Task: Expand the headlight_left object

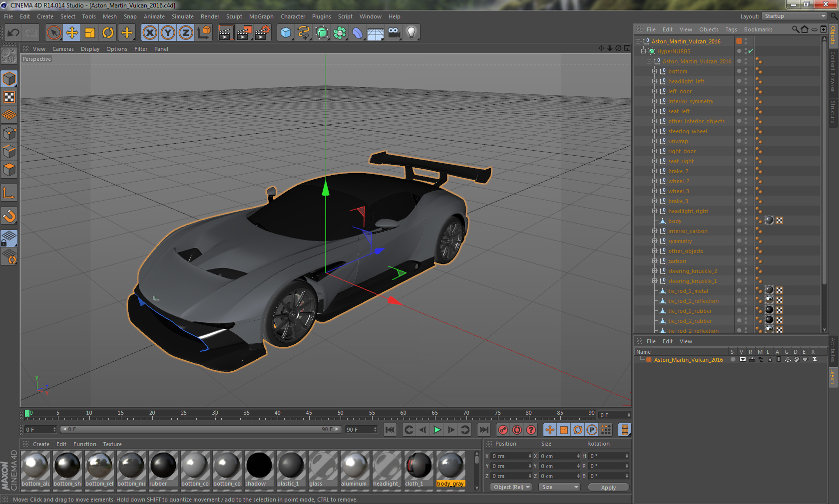Action: (x=655, y=81)
